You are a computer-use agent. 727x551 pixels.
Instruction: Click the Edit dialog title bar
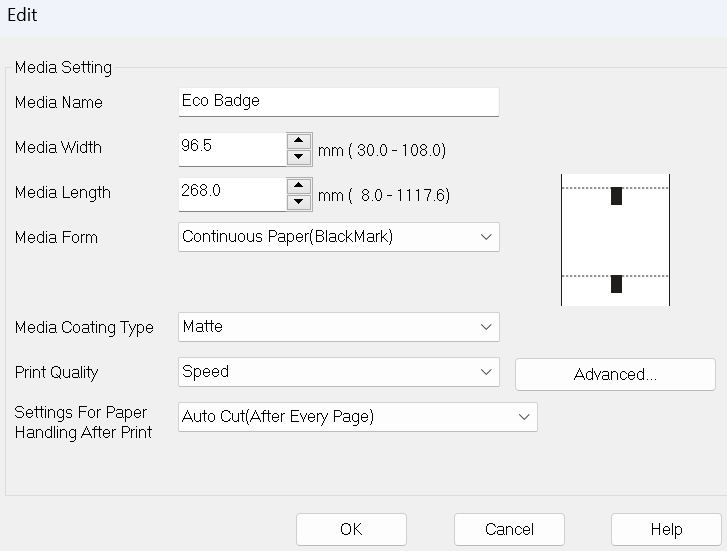pyautogui.click(x=363, y=17)
